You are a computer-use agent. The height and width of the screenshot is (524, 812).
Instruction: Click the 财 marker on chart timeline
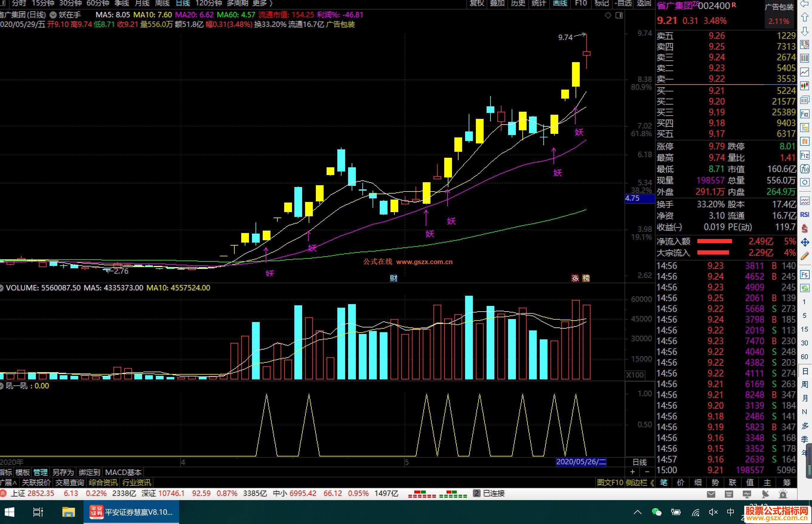[393, 278]
